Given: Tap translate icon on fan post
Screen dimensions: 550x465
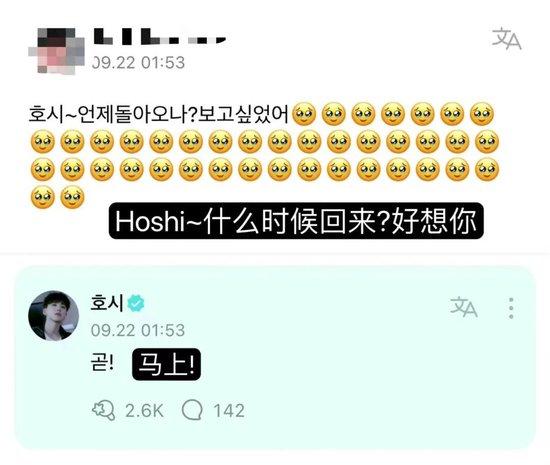Looking at the screenshot, I should [506, 39].
